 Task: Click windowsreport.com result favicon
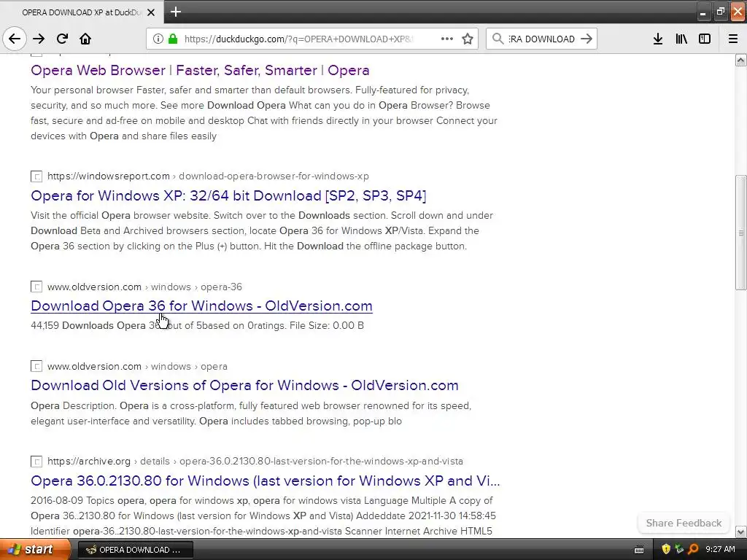point(36,176)
